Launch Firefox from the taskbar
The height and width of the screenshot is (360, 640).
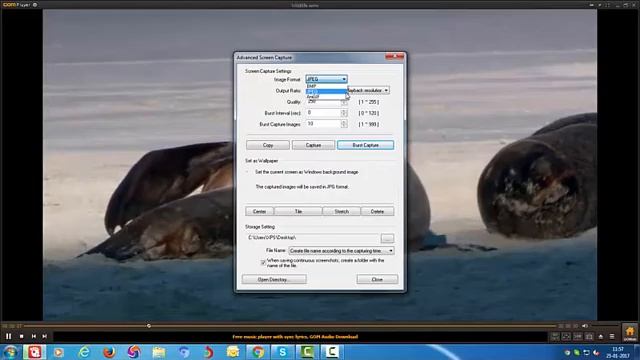click(109, 352)
